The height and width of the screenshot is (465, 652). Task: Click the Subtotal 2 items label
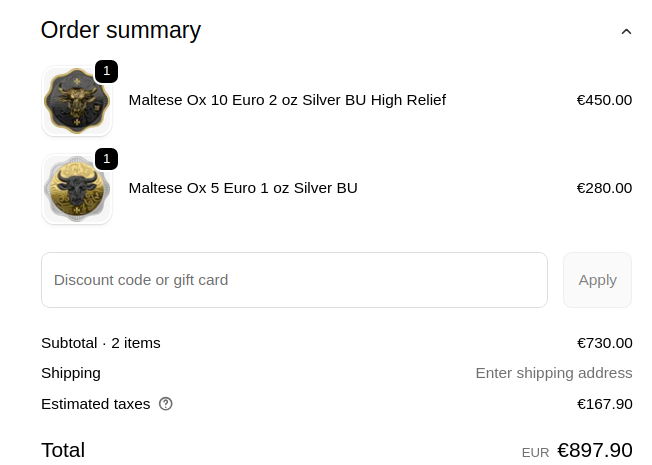101,343
